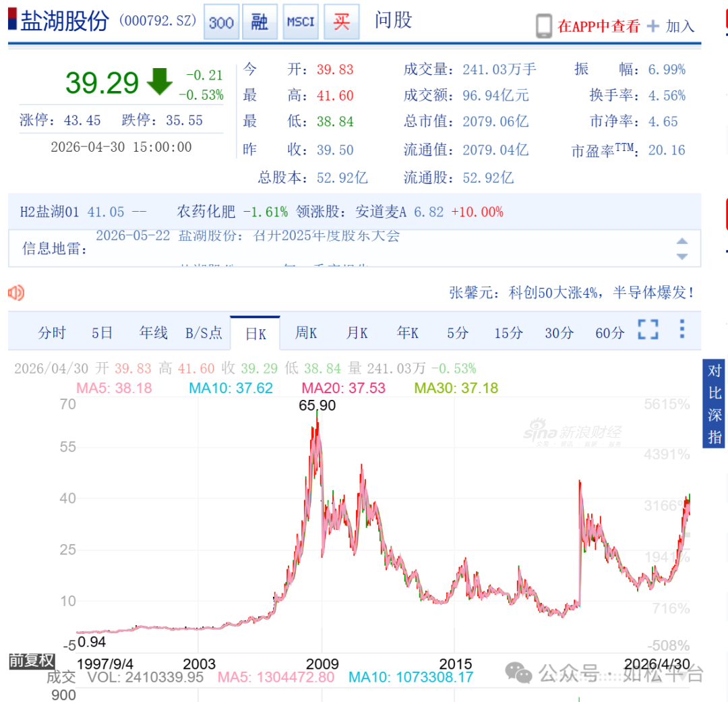Switch to the 周K tab
This screenshot has width=728, height=702.
pos(306,332)
